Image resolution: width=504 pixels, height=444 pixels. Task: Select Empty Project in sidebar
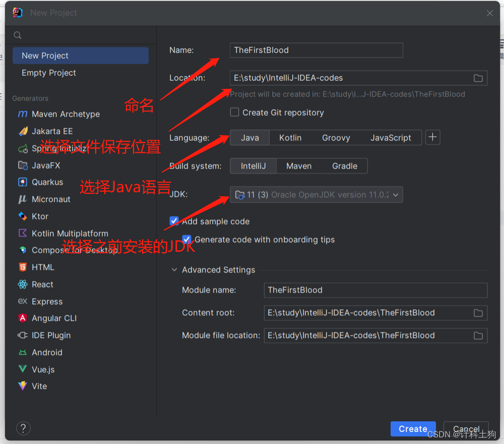coord(80,73)
